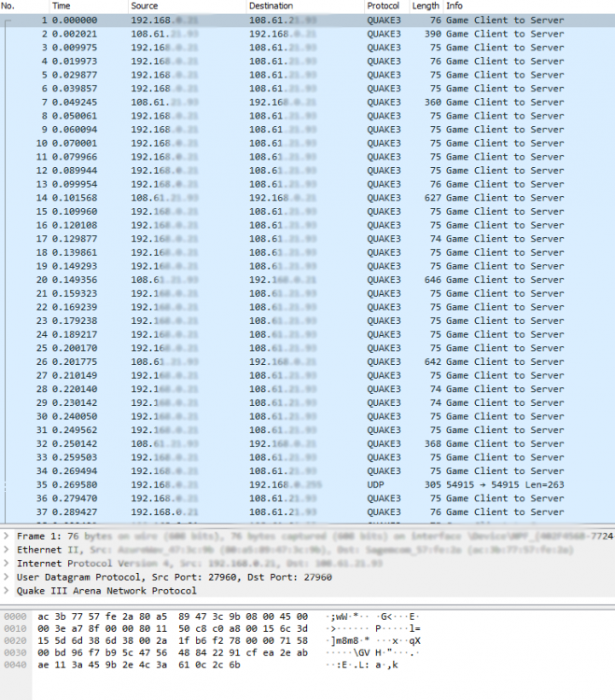The width and height of the screenshot is (615, 700).
Task: Select packet 4 at time 0.019973
Action: coord(308,62)
